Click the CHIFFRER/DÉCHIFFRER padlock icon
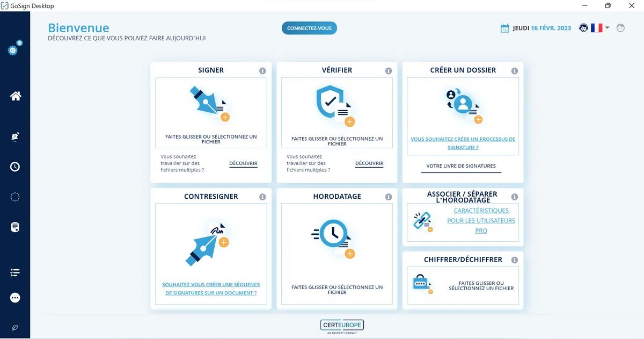The image size is (644, 339). click(x=422, y=284)
